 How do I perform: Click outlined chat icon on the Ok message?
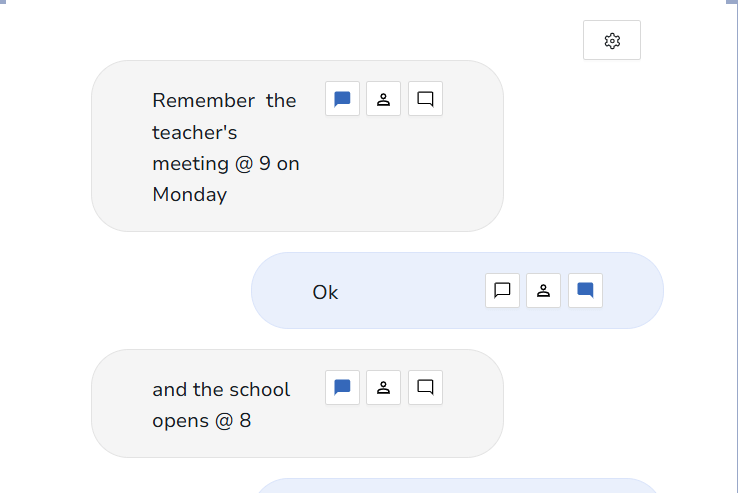(x=502, y=291)
